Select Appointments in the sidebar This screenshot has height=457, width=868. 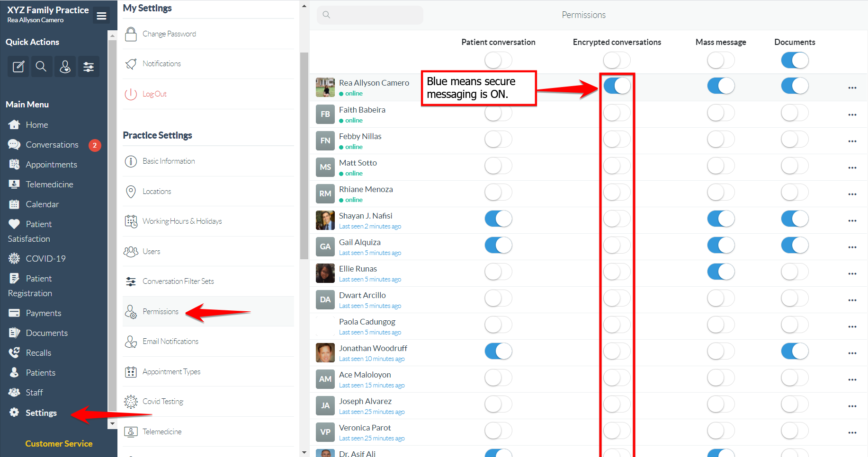pyautogui.click(x=51, y=164)
